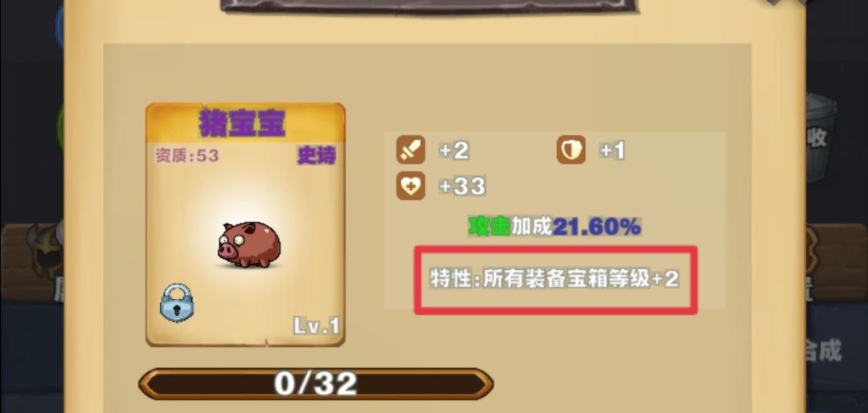Click the +33 health value
This screenshot has width=868, height=413.
click(x=462, y=186)
